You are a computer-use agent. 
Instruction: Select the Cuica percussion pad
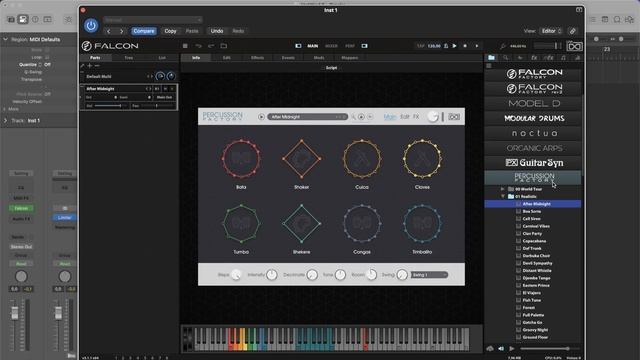click(x=362, y=159)
